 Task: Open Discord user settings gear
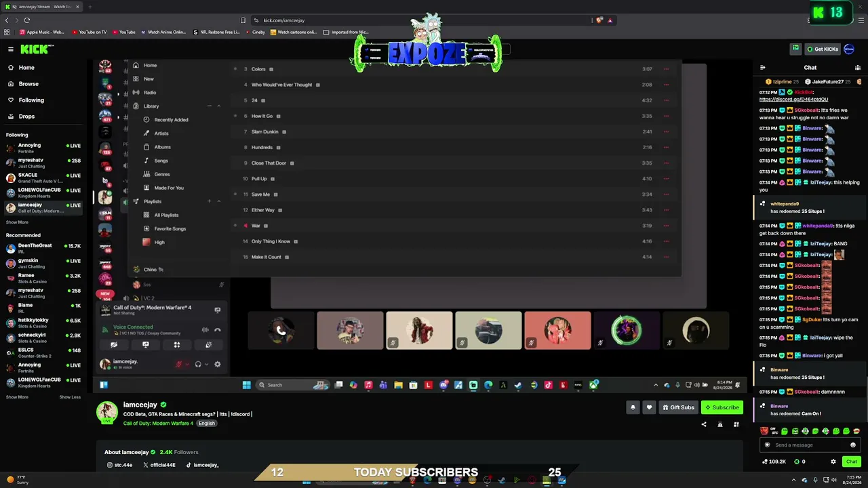coord(218,365)
